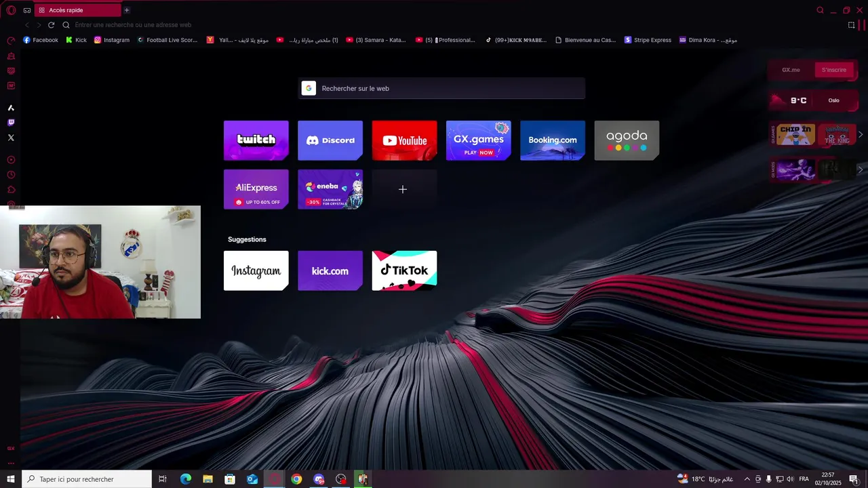Open the Twitch speed dial tile
The width and height of the screenshot is (868, 488).
[x=256, y=140]
